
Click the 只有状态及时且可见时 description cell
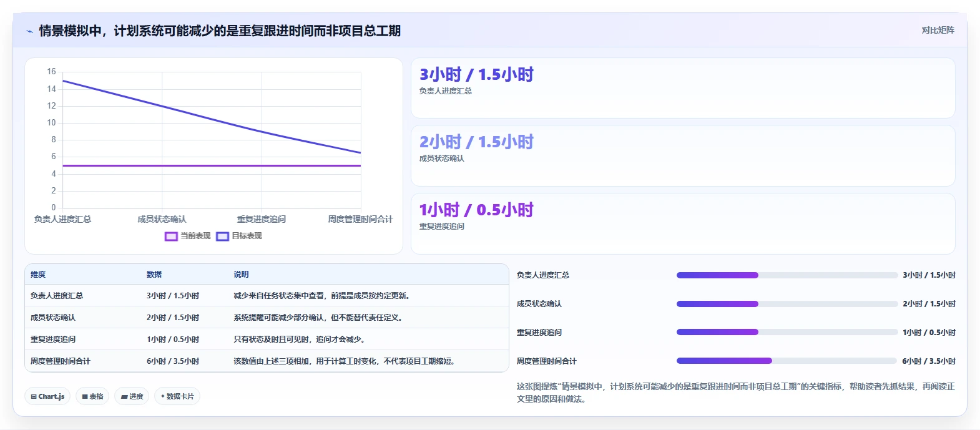(300, 340)
